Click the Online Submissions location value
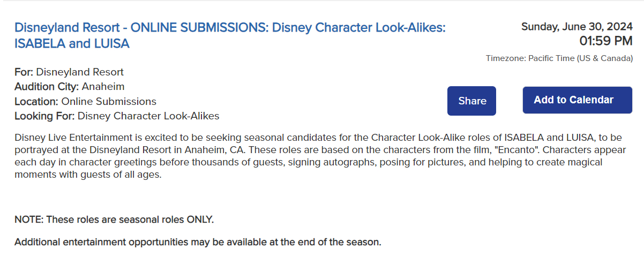 pos(109,101)
